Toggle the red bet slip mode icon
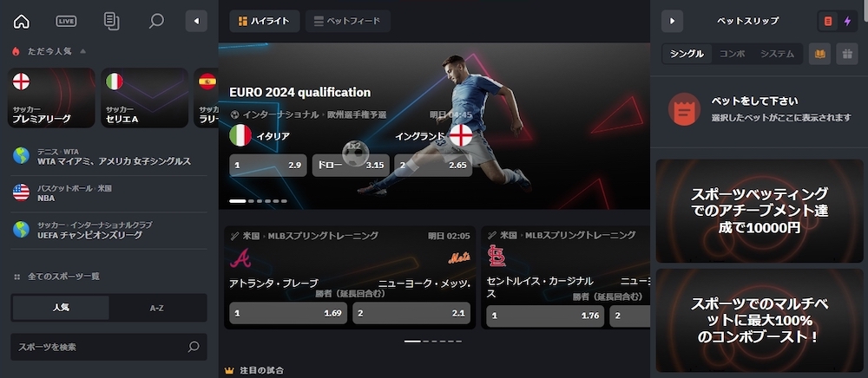Viewport: 868px width, 378px height. tap(828, 21)
